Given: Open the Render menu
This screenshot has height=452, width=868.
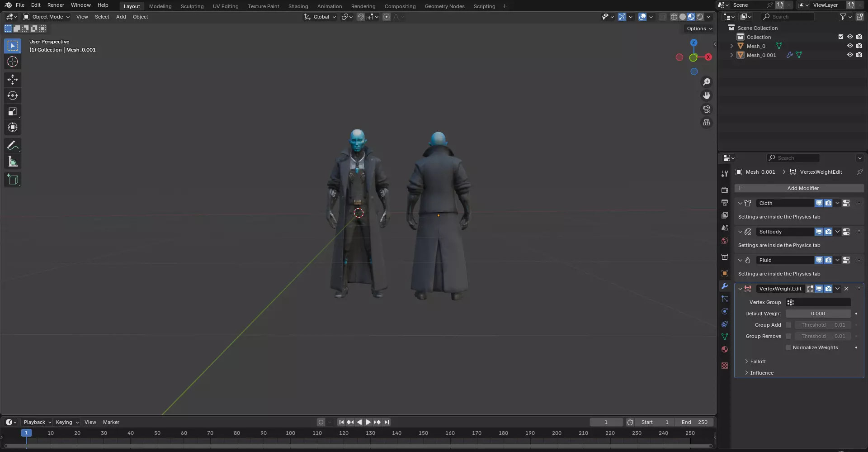Looking at the screenshot, I should [x=56, y=5].
